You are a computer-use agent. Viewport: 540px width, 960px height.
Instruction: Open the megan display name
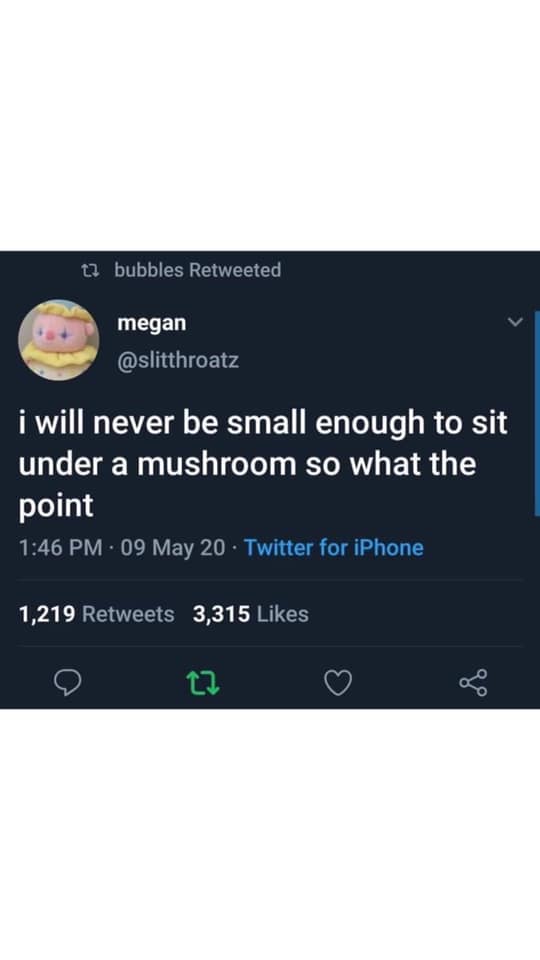coord(151,323)
